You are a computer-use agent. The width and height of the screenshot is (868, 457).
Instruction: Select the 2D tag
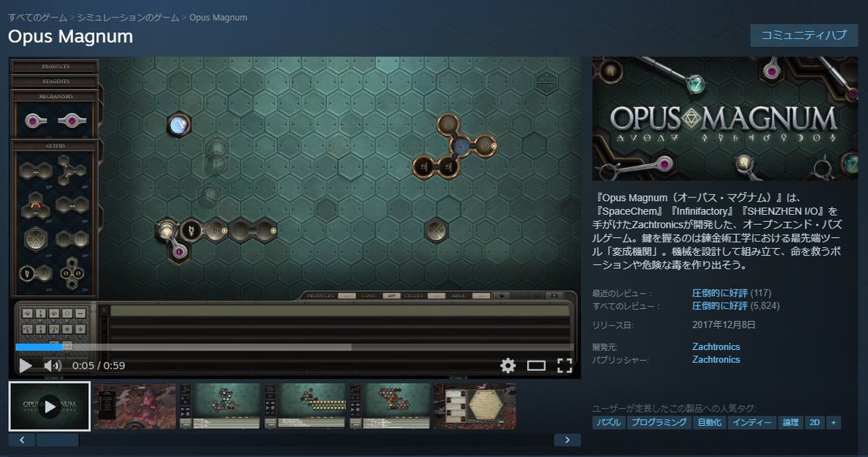pos(815,422)
